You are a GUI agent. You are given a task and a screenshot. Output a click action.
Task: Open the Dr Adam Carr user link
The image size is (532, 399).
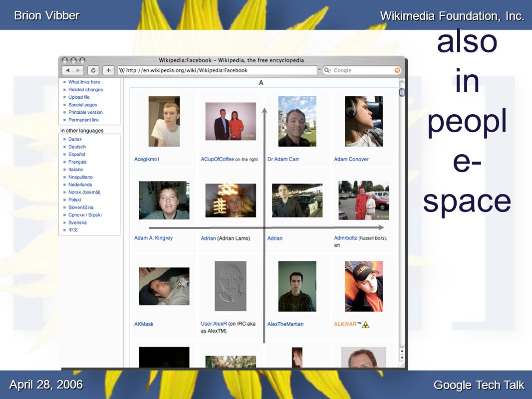pyautogui.click(x=283, y=159)
